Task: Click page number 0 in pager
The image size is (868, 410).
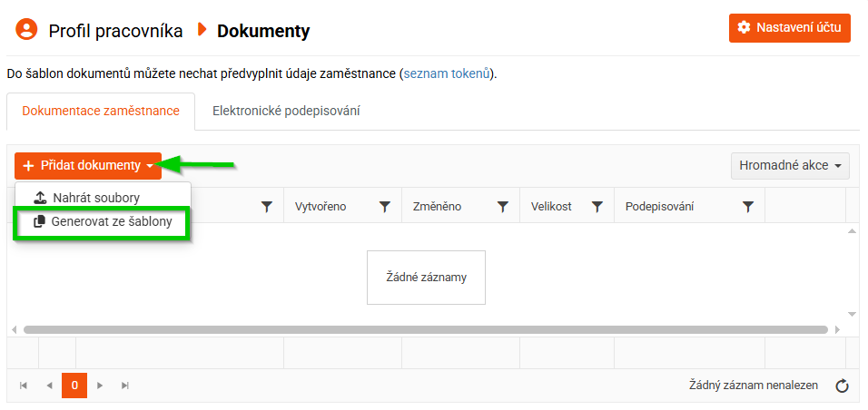Action: [74, 386]
